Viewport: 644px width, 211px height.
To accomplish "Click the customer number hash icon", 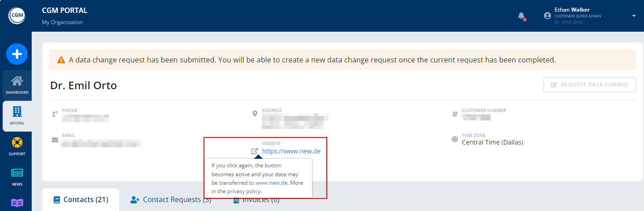I will coord(455,114).
